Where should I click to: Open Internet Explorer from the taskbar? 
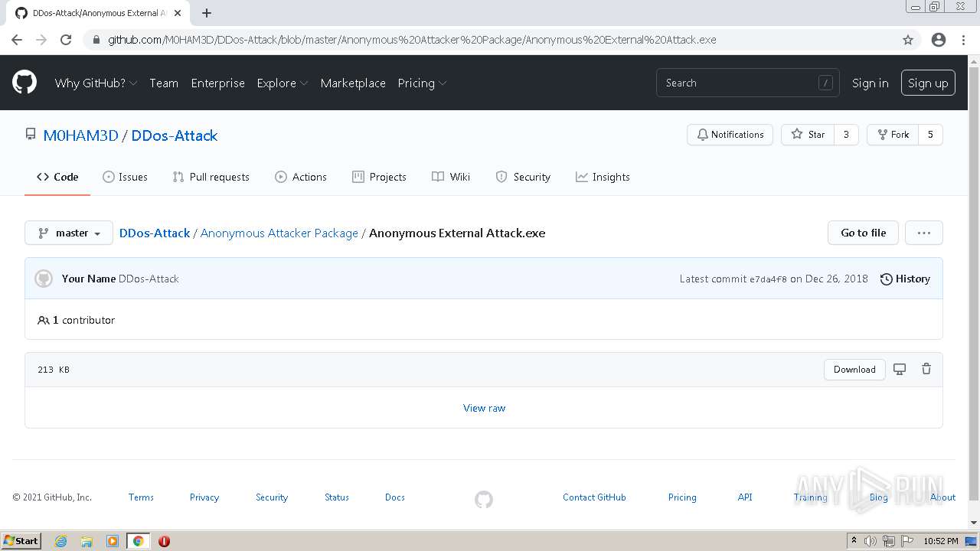tap(60, 541)
